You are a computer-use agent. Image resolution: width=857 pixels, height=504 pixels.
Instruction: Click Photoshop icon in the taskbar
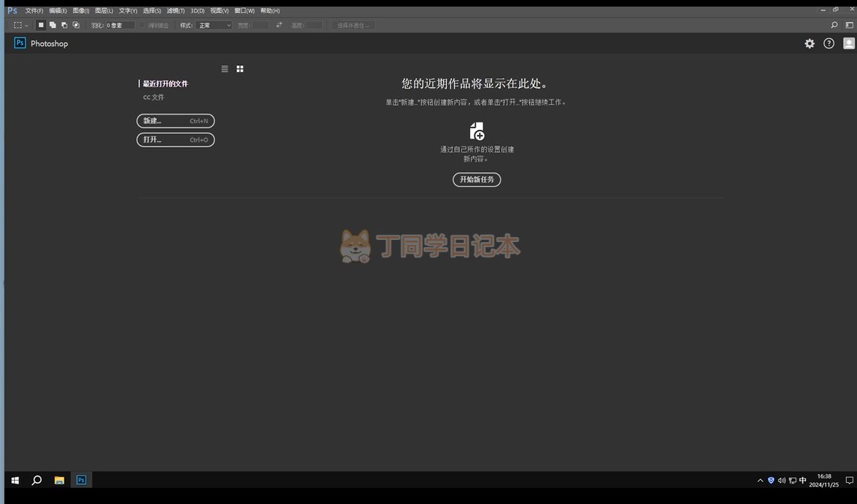tap(81, 480)
